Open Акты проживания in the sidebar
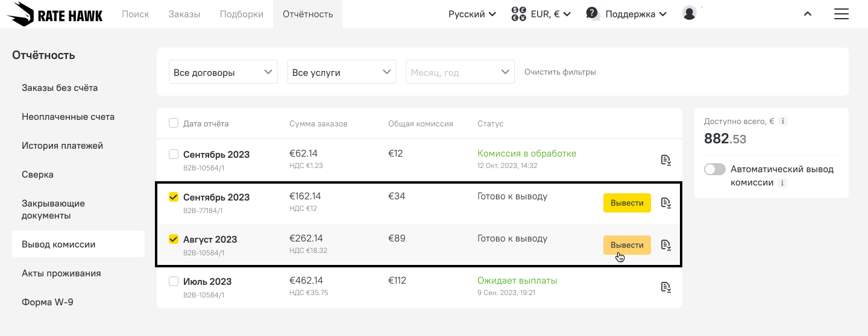 [61, 273]
